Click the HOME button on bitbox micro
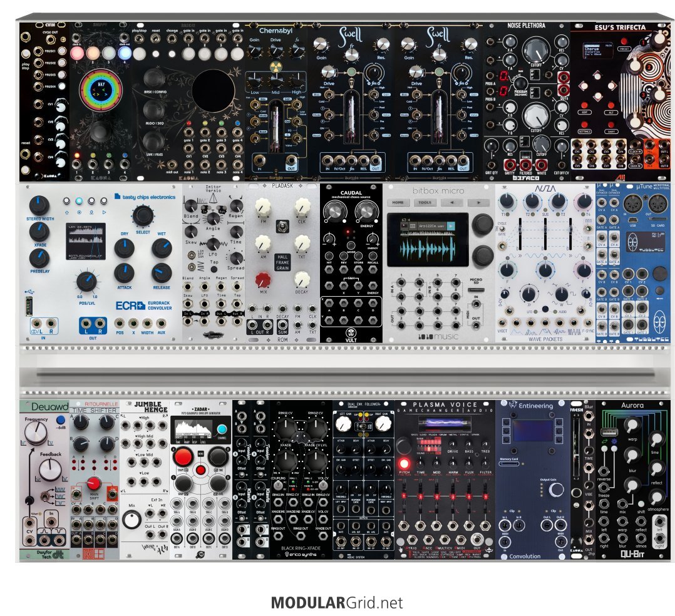This screenshot has height=616, width=675. (398, 202)
